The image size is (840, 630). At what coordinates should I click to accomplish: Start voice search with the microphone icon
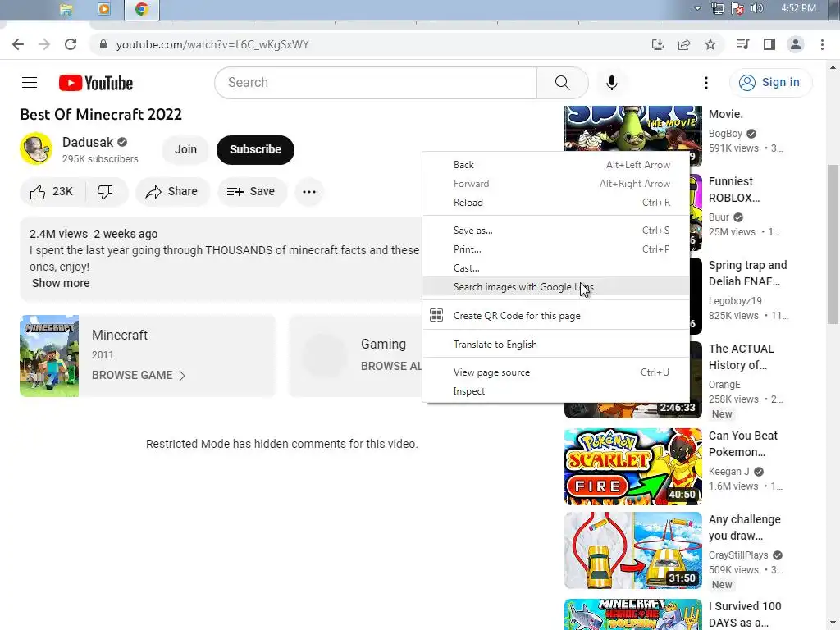(x=612, y=83)
